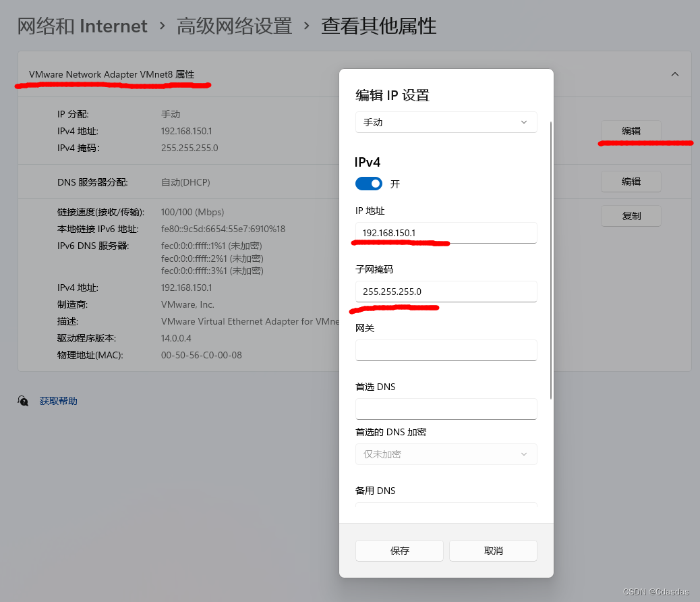Viewport: 700px width, 602px height.
Task: Click 保存 to save the IP settings
Action: pyautogui.click(x=399, y=551)
